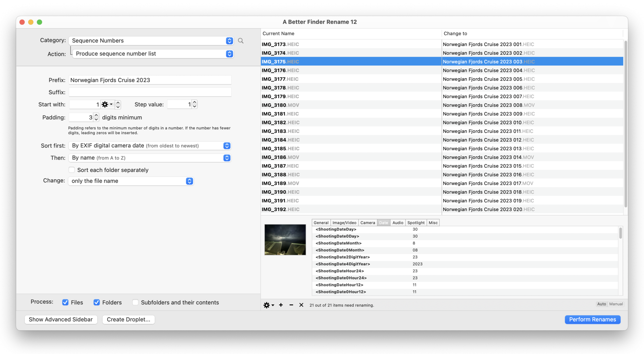Enable Sort each folder separately
Image resolution: width=644 pixels, height=354 pixels.
(72, 170)
